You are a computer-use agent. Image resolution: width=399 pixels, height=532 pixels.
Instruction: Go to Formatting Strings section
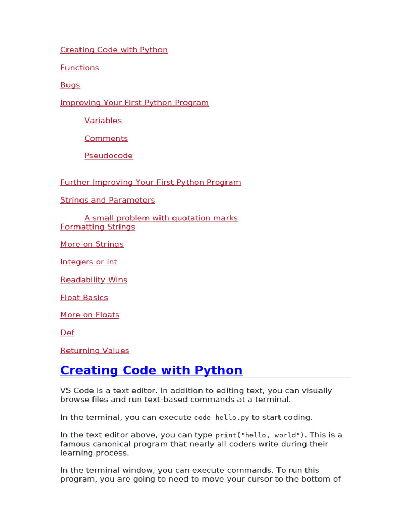coord(98,227)
